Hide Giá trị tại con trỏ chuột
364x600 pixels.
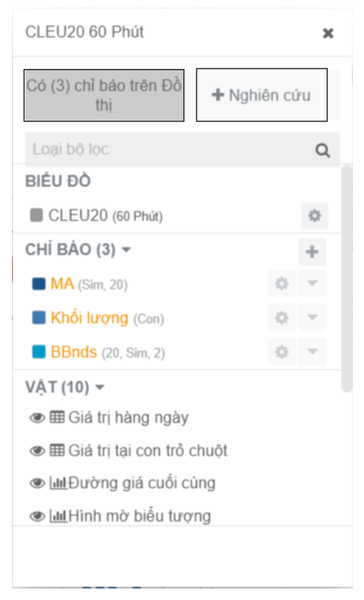click(37, 451)
